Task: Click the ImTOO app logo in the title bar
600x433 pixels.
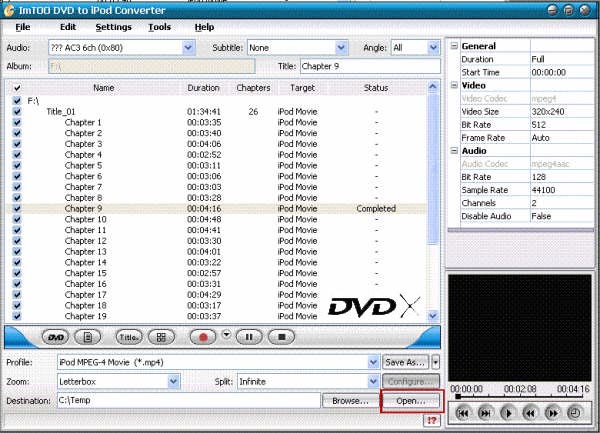Action: click(9, 11)
